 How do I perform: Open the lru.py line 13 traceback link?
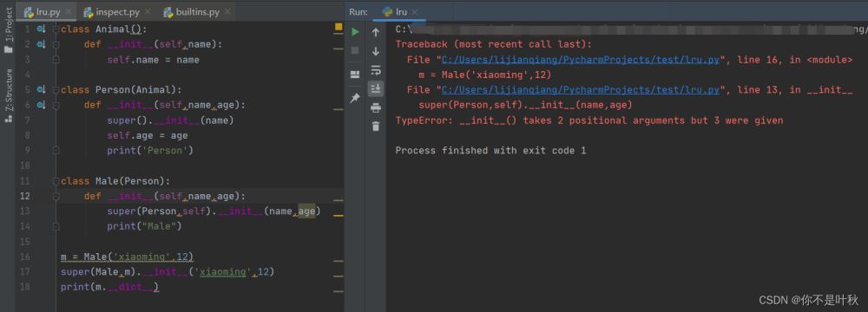point(580,89)
